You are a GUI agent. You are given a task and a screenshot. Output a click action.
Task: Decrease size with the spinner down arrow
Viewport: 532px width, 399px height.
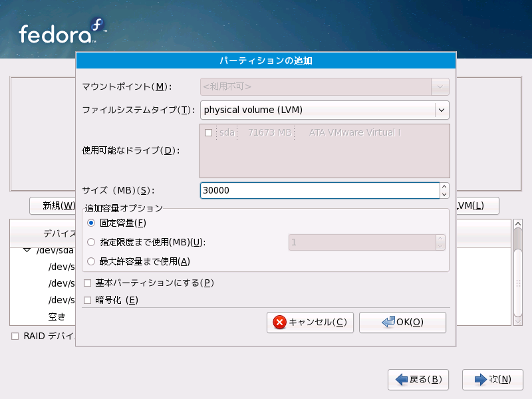[444, 194]
